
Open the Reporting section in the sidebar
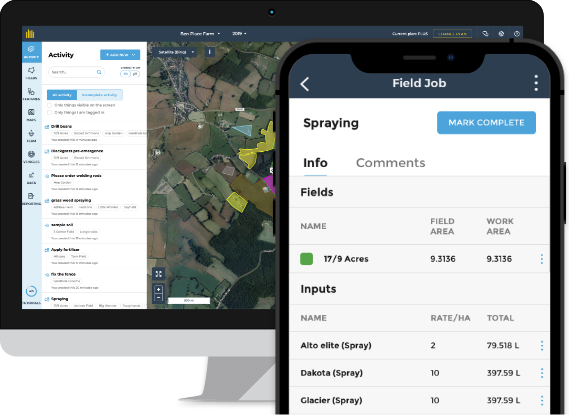(x=32, y=199)
